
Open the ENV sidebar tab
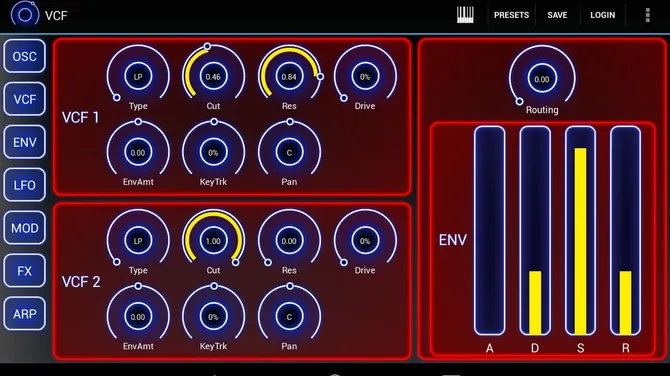pos(24,142)
